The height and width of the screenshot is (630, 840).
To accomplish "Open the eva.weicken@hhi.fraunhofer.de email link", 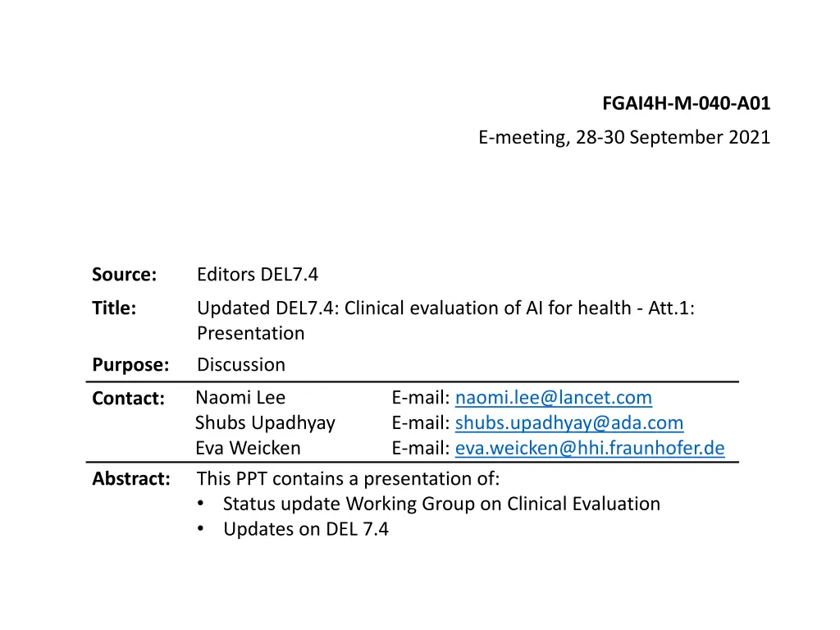I will tap(590, 448).
